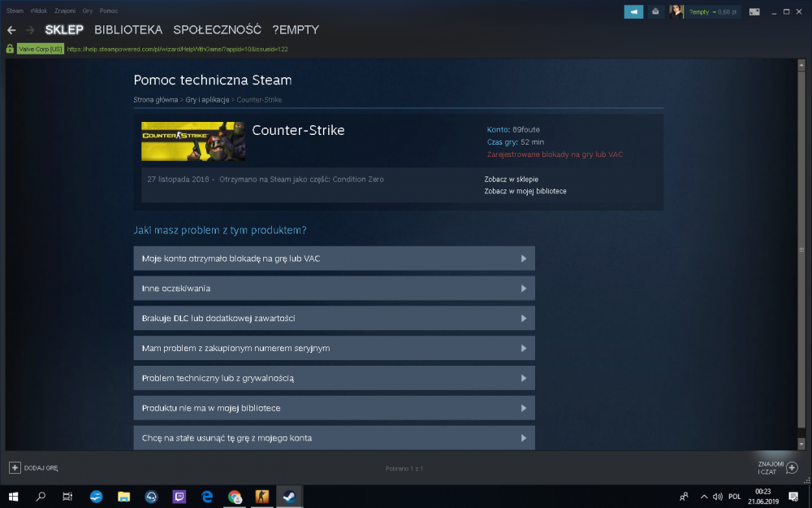Open the inbox envelope icon

point(655,11)
